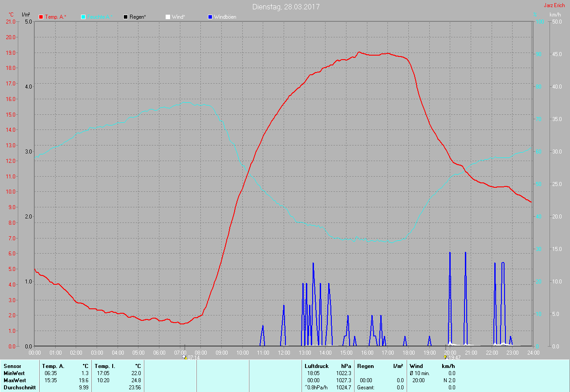
Task: Click the '^0.8hPa/h' pressure trend
Action: (x=317, y=388)
